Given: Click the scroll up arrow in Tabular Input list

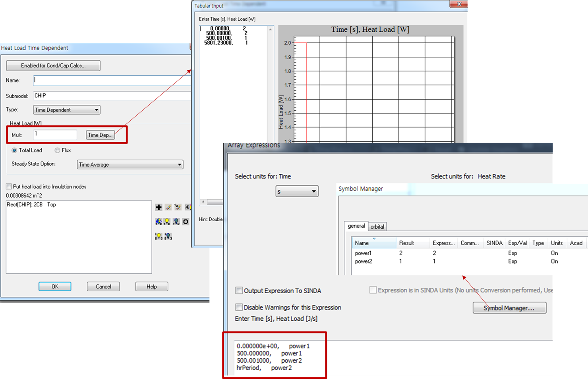Looking at the screenshot, I should (271, 30).
